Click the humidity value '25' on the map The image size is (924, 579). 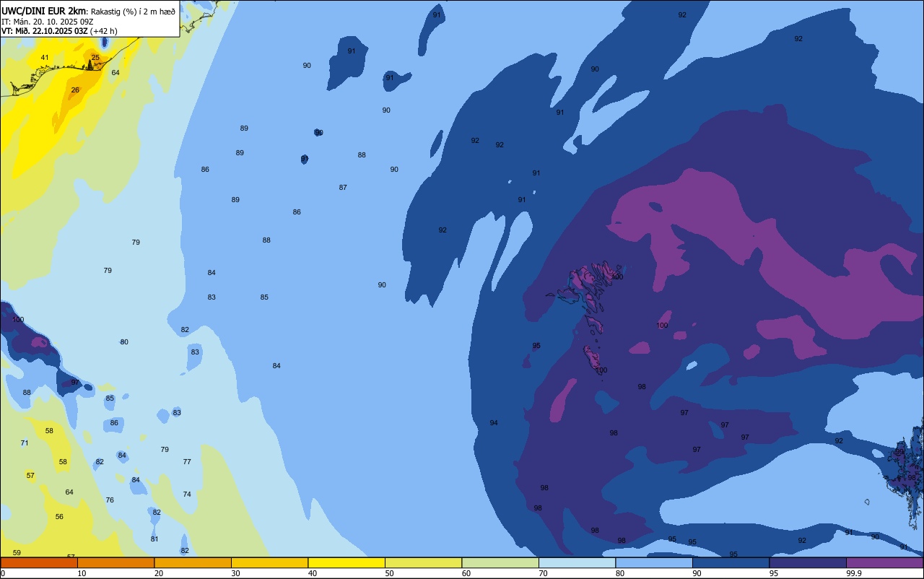(x=95, y=58)
